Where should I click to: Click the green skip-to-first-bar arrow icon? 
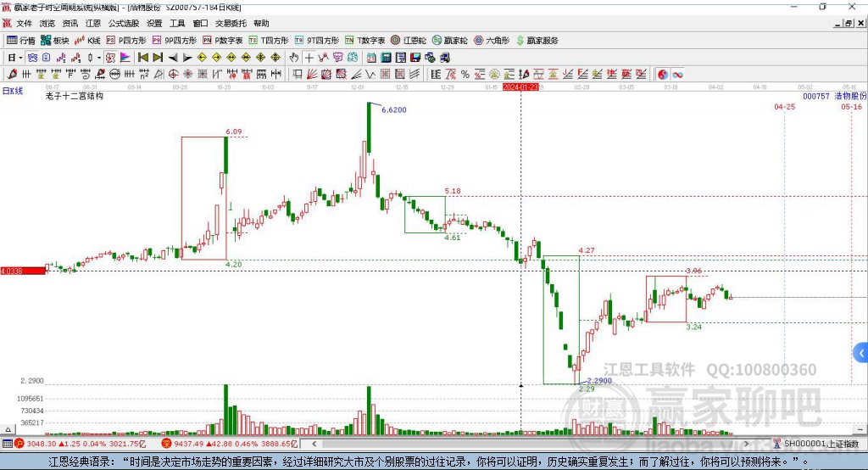[142, 58]
